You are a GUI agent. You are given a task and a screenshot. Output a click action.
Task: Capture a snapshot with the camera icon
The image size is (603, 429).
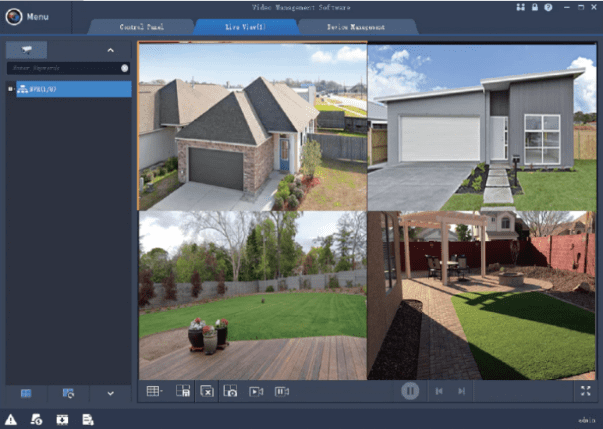(x=231, y=392)
